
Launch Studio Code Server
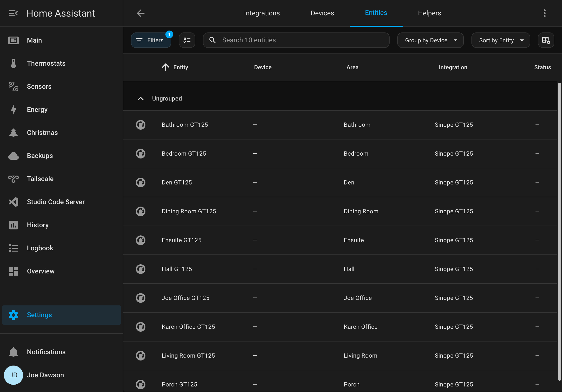point(61,202)
